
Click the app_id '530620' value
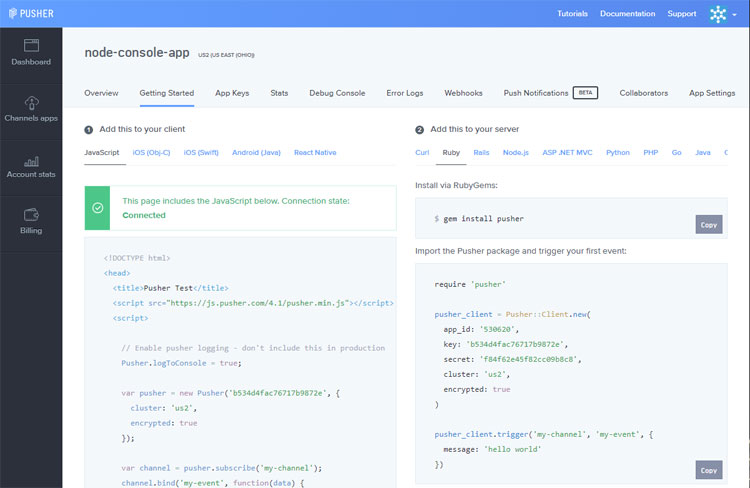(x=497, y=329)
